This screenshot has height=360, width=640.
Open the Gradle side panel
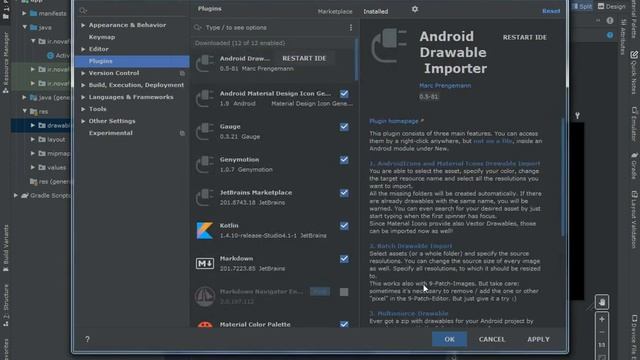tap(634, 166)
